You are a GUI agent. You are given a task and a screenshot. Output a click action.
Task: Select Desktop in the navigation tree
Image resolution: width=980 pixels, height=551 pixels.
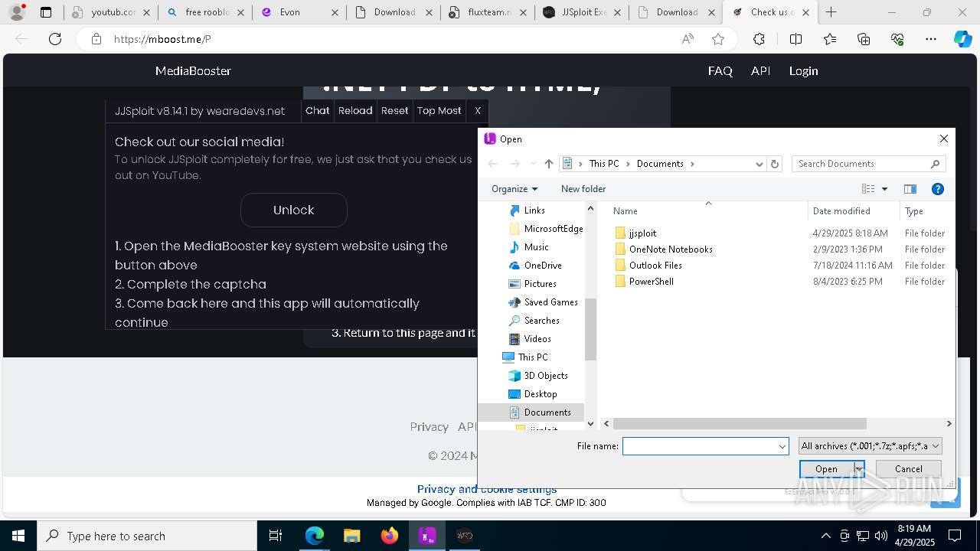tap(541, 394)
